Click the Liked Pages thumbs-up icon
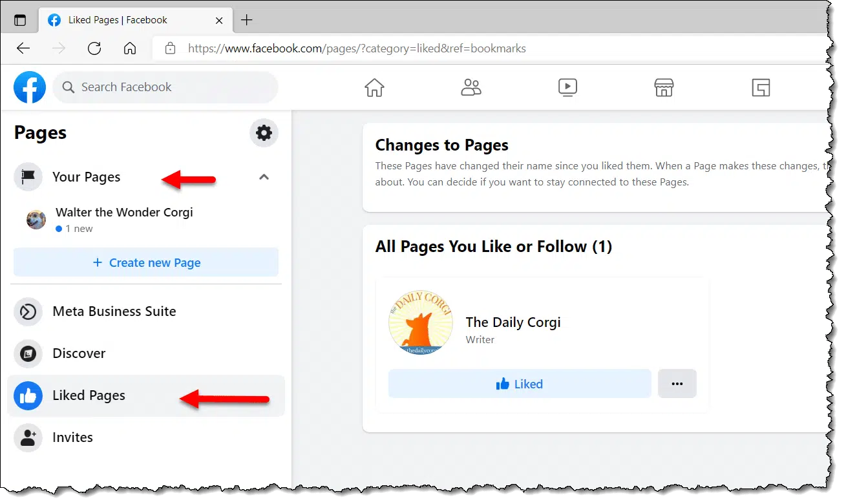 click(28, 395)
